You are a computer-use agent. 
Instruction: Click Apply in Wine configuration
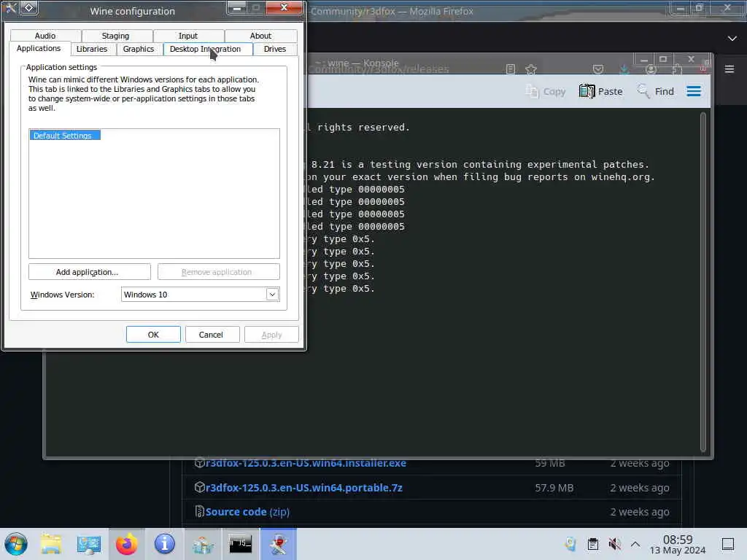coord(271,335)
